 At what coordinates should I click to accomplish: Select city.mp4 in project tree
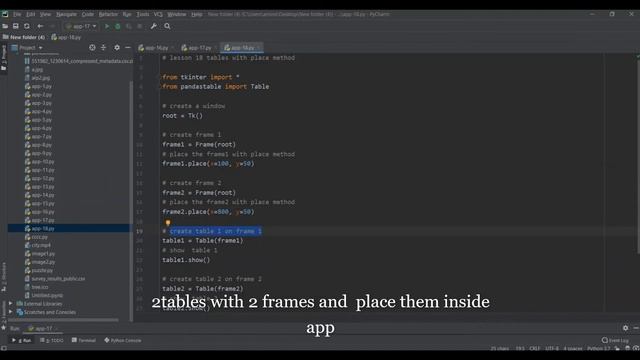pyautogui.click(x=41, y=245)
